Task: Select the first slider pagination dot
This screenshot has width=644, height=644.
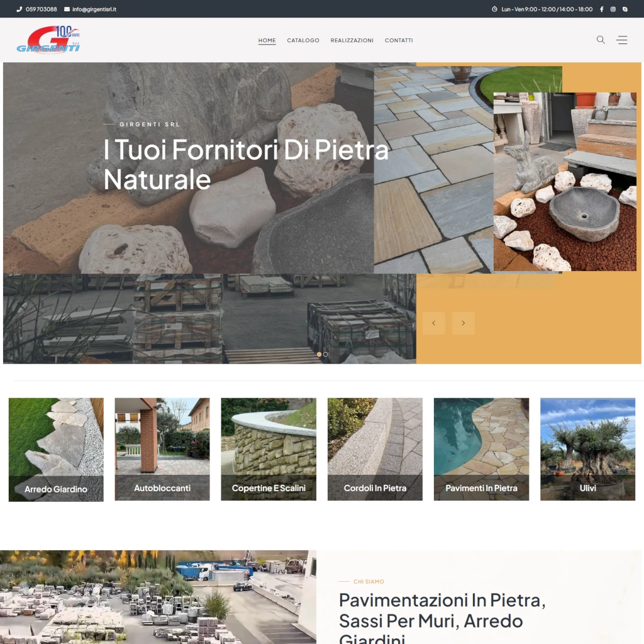Action: (319, 354)
